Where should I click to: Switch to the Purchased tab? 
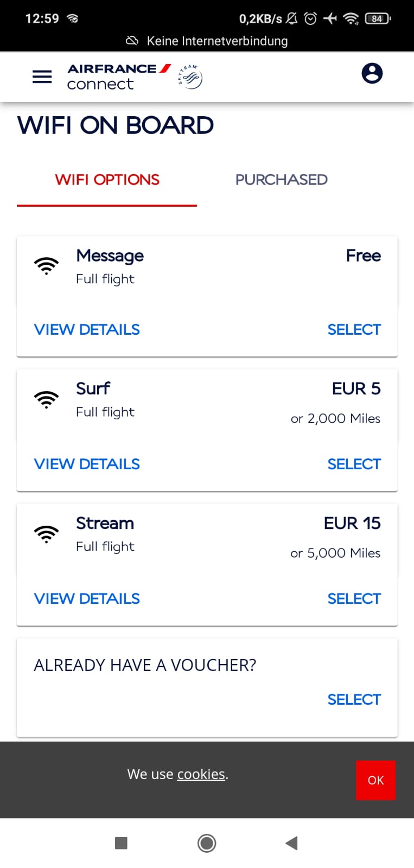tap(281, 180)
